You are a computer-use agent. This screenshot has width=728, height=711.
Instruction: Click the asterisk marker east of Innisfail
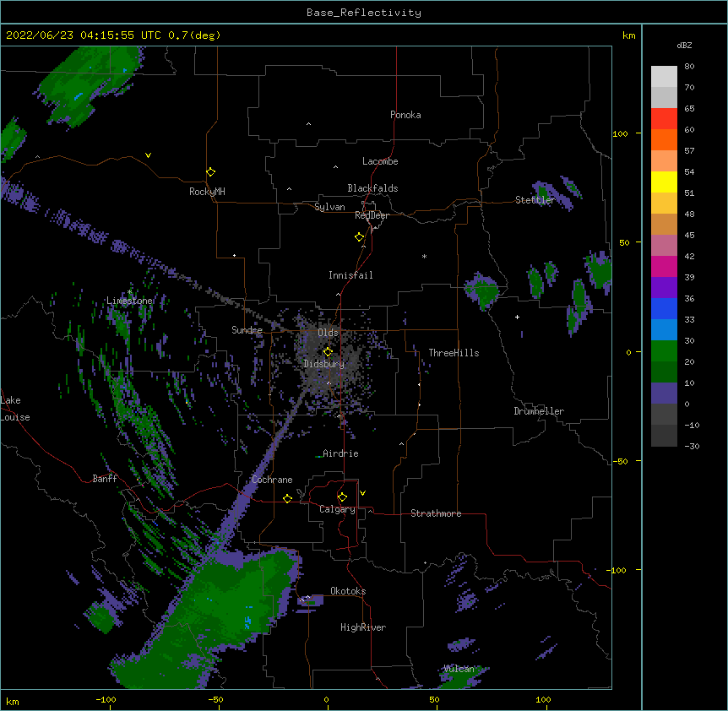point(424,256)
